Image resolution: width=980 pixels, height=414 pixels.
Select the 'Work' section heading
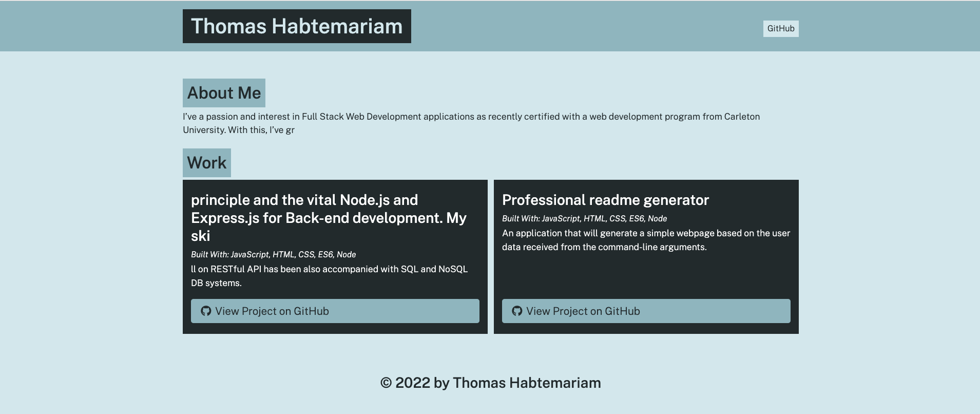tap(207, 162)
